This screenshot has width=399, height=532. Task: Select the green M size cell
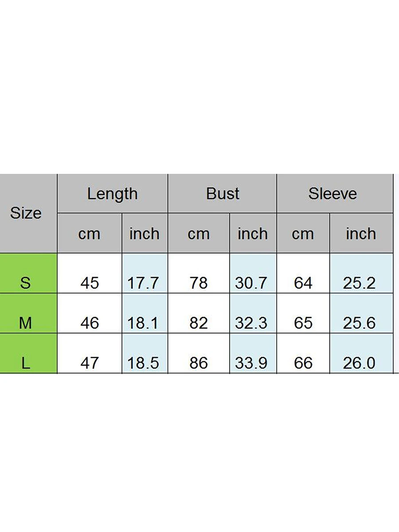[x=26, y=323]
